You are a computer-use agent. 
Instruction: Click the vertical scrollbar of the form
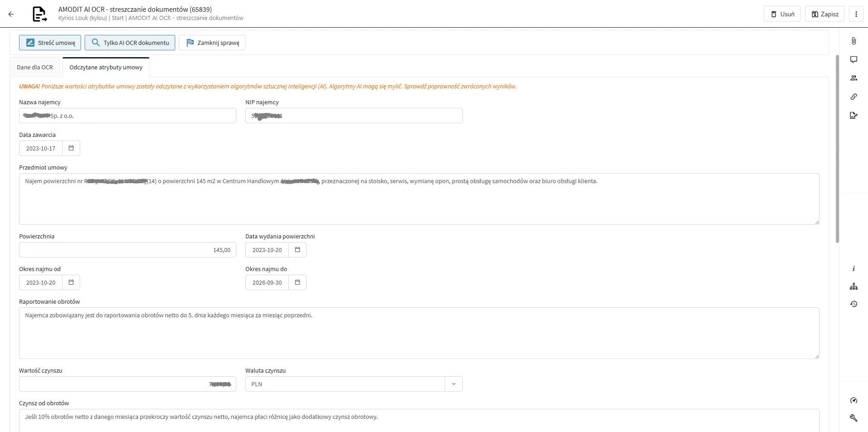click(x=837, y=149)
